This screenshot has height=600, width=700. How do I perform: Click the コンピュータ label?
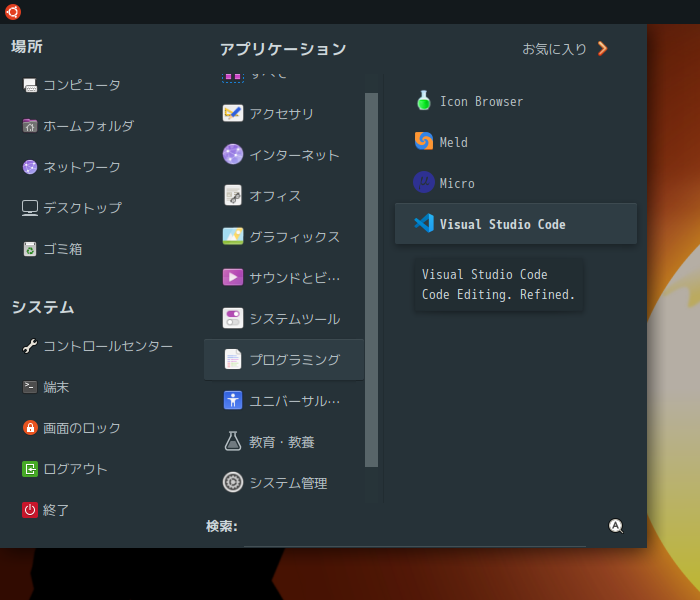tap(82, 85)
